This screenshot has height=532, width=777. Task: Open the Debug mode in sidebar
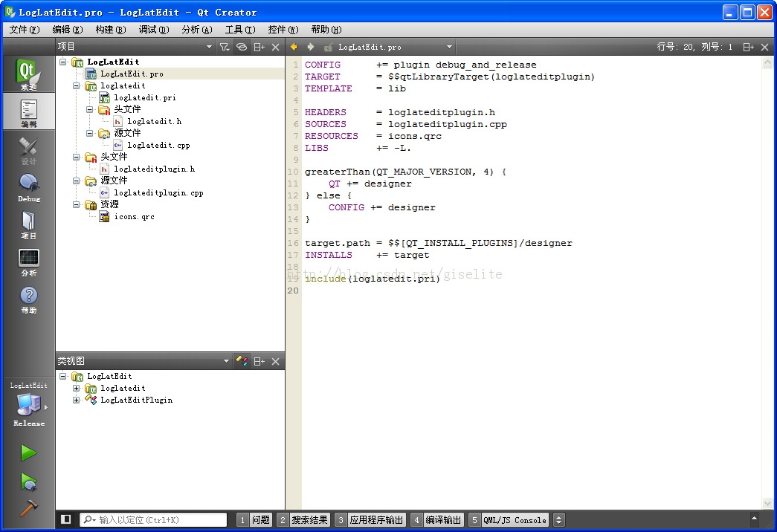click(x=28, y=186)
